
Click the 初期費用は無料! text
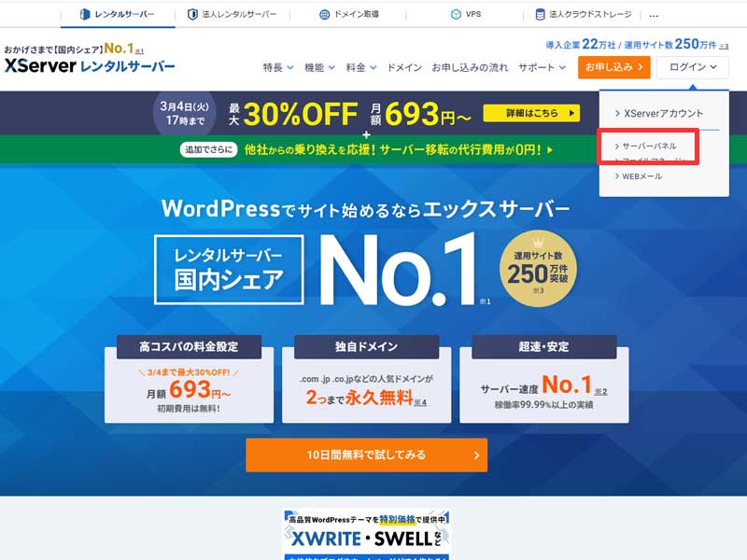point(189,409)
